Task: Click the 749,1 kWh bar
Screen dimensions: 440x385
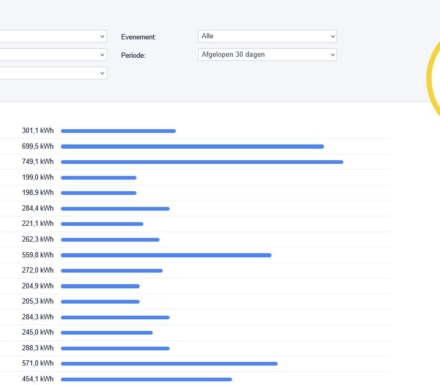Action: click(202, 162)
